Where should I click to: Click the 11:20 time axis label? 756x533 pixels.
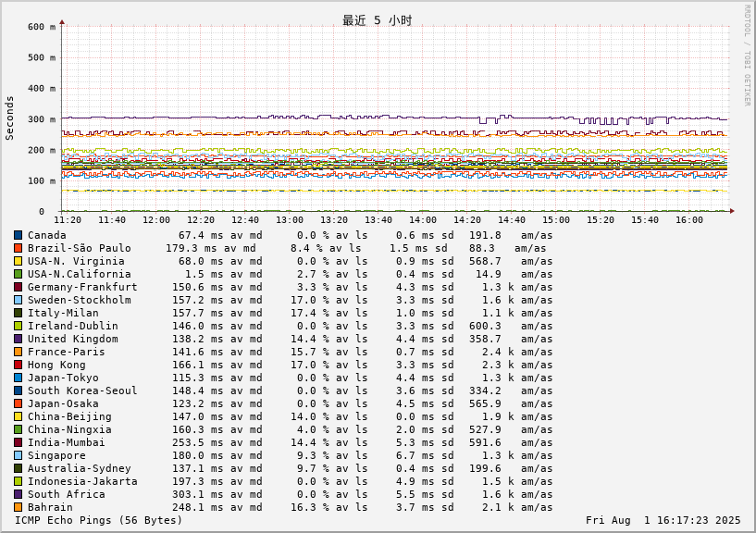coord(68,220)
